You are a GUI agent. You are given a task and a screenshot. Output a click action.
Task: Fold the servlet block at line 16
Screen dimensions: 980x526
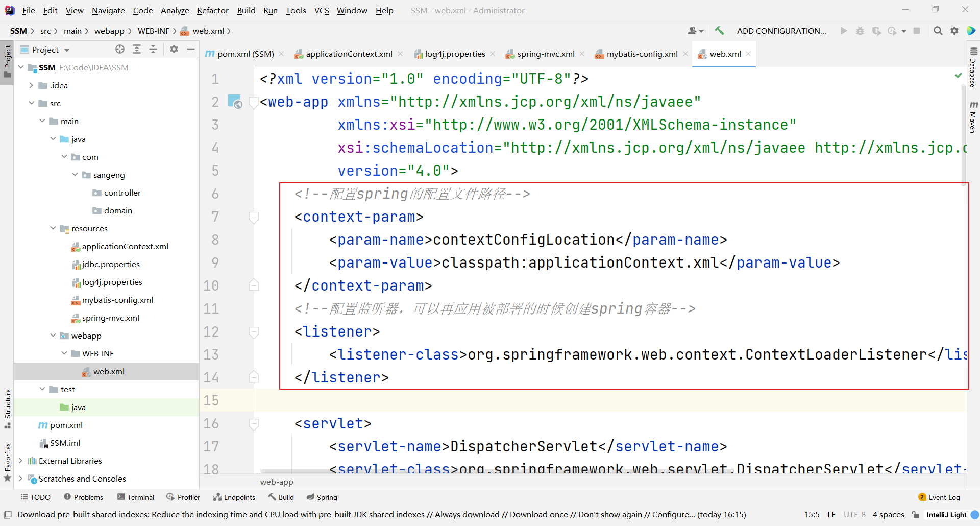pyautogui.click(x=254, y=424)
